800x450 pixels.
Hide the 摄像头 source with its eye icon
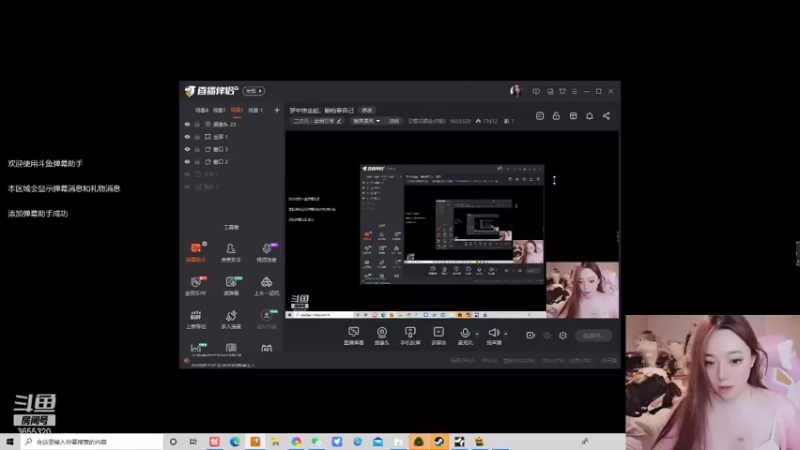click(187, 124)
